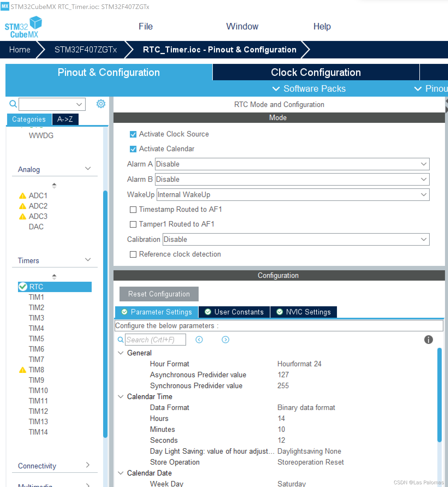Click Data Format value Binary data format
This screenshot has height=487, width=448.
(x=306, y=408)
